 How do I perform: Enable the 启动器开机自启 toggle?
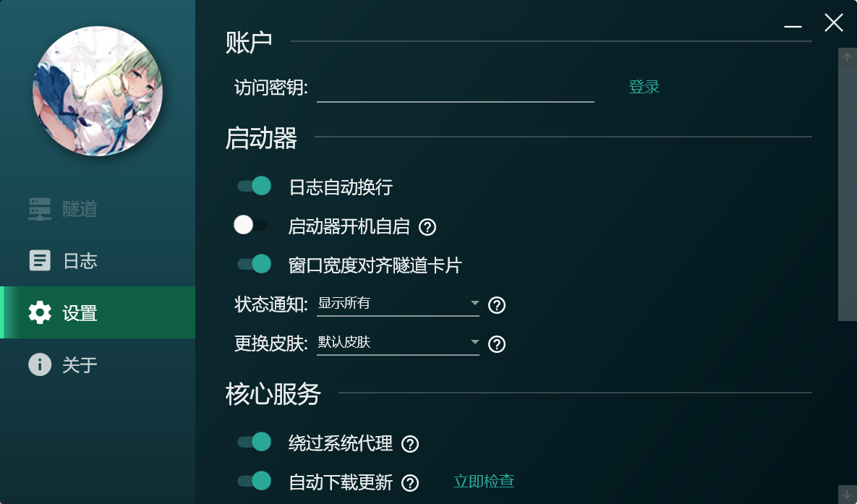click(x=251, y=225)
